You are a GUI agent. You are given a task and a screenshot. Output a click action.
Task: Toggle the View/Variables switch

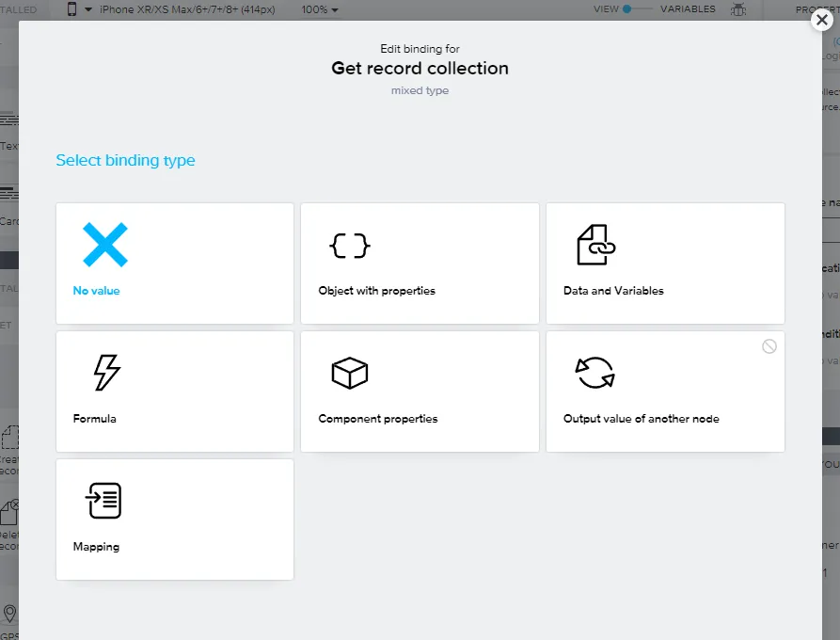point(638,9)
